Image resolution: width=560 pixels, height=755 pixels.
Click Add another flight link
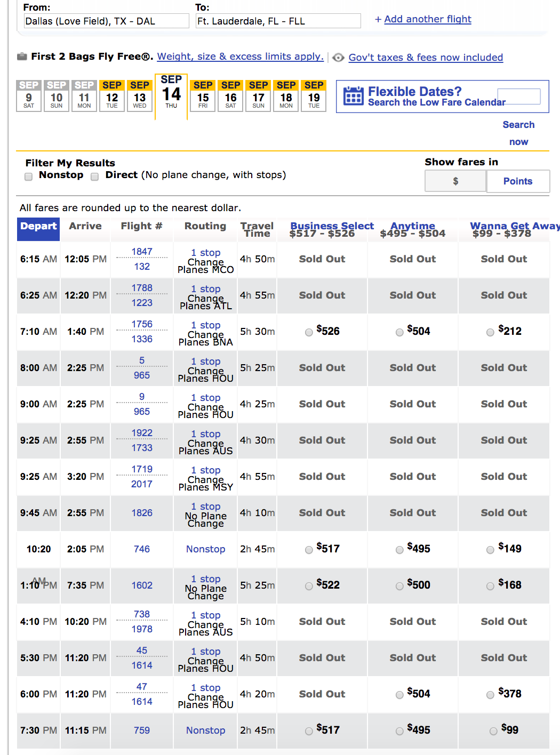tap(423, 19)
